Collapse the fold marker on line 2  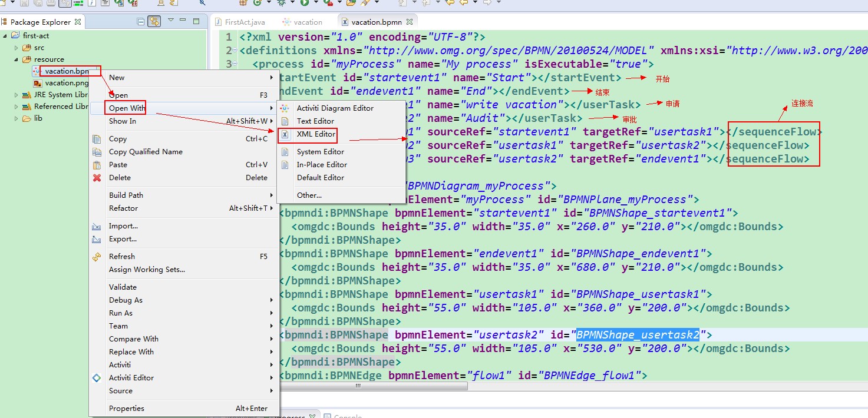tap(235, 51)
